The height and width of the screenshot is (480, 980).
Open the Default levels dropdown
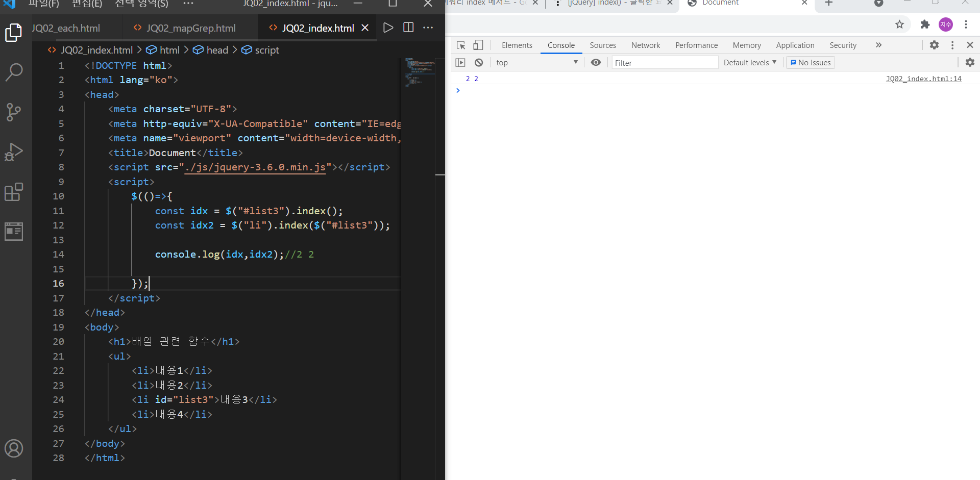(x=750, y=62)
